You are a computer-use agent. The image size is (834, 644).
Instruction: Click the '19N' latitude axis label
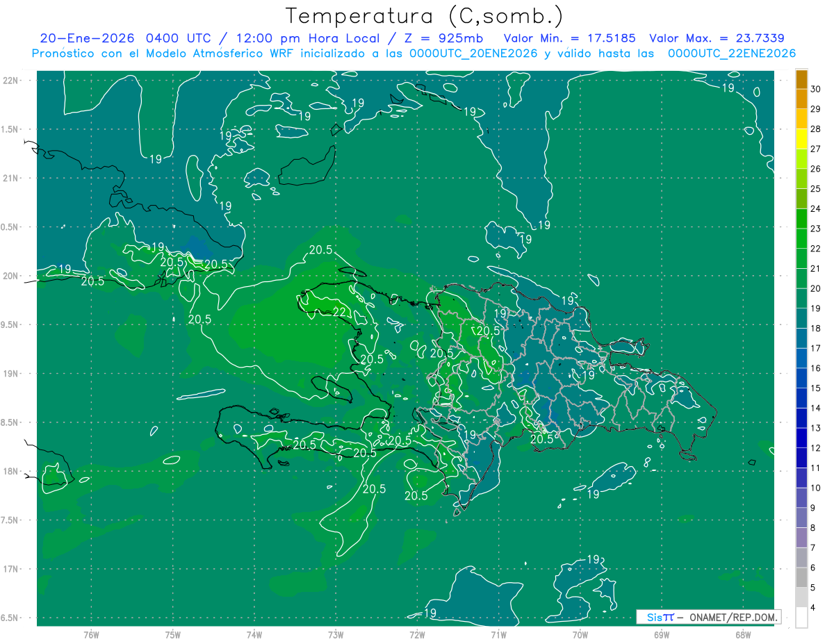pos(10,373)
